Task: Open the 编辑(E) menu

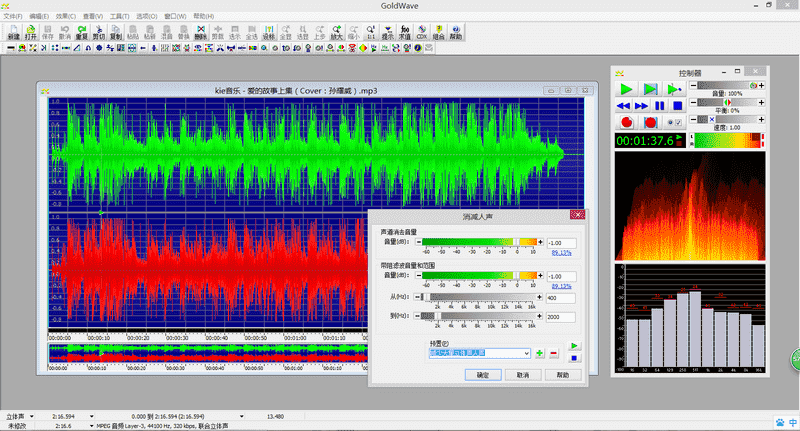Action: click(39, 16)
